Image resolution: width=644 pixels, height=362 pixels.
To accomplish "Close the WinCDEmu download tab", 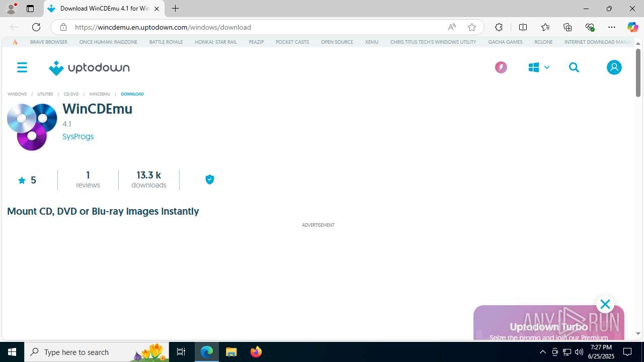I will point(156,9).
